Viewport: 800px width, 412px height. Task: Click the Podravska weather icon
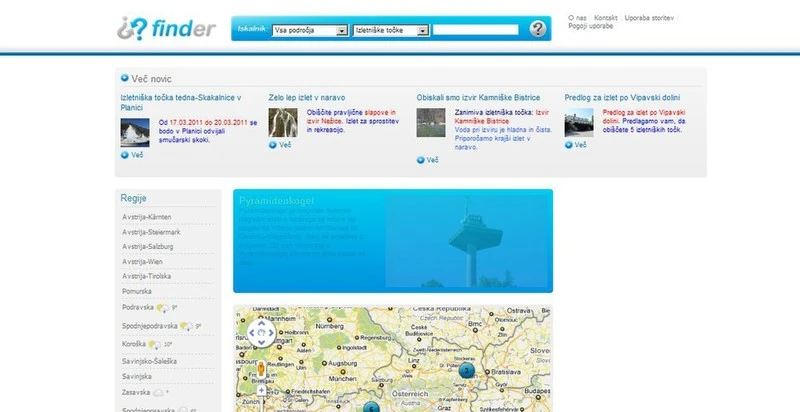coord(163,308)
